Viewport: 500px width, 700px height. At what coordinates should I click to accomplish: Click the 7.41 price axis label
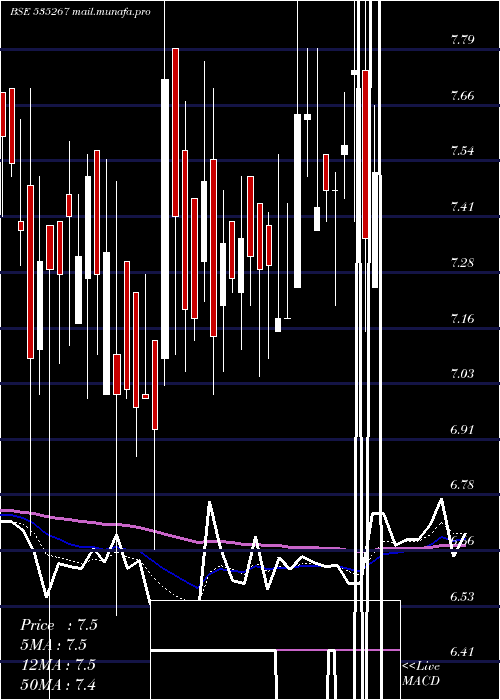[x=462, y=207]
